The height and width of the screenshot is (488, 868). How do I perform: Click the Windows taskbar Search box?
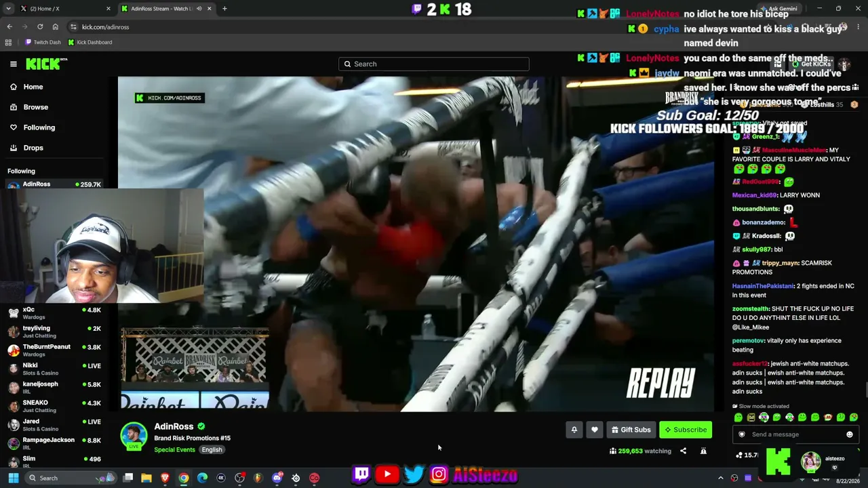click(71, 478)
